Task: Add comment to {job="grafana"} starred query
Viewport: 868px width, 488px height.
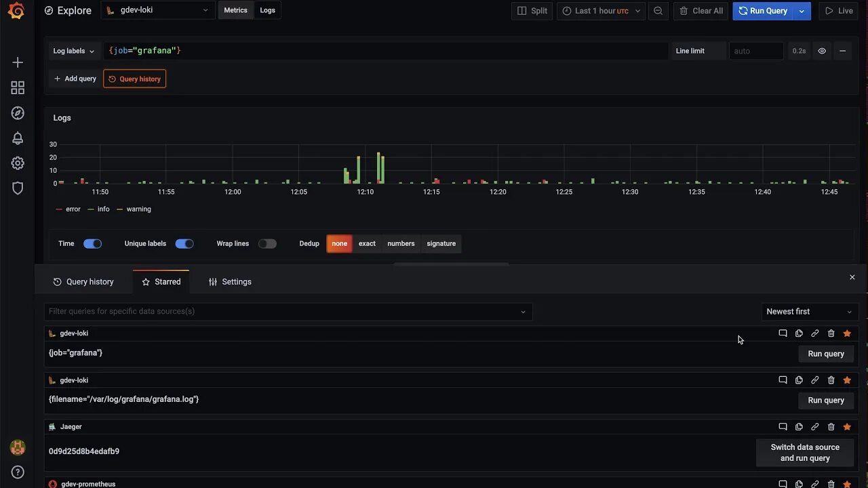Action: tap(783, 333)
